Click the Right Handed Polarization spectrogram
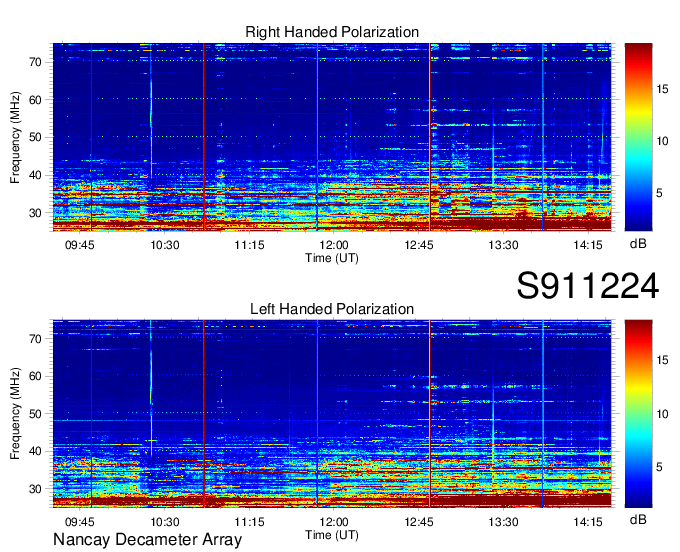The width and height of the screenshot is (680, 552). click(332, 137)
